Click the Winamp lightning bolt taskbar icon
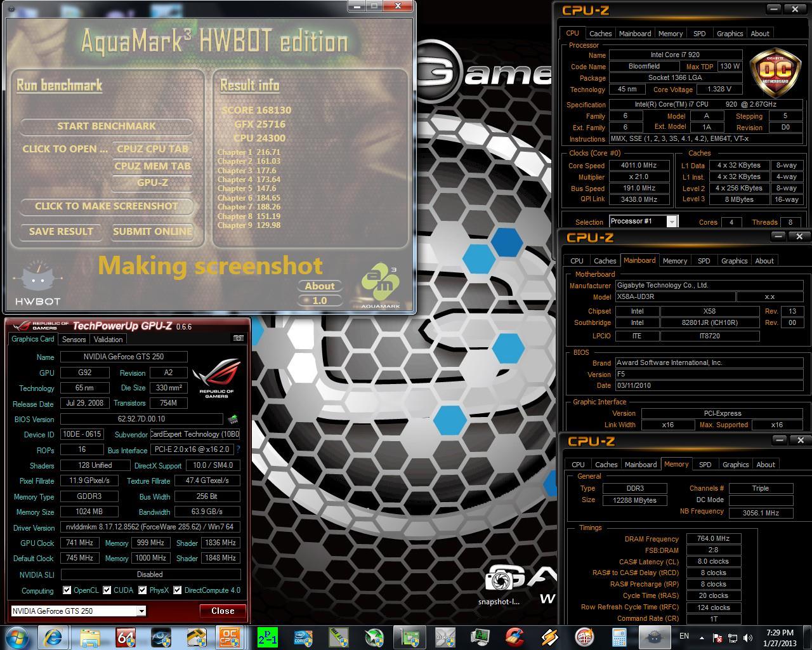This screenshot has width=812, height=650. pos(549,637)
